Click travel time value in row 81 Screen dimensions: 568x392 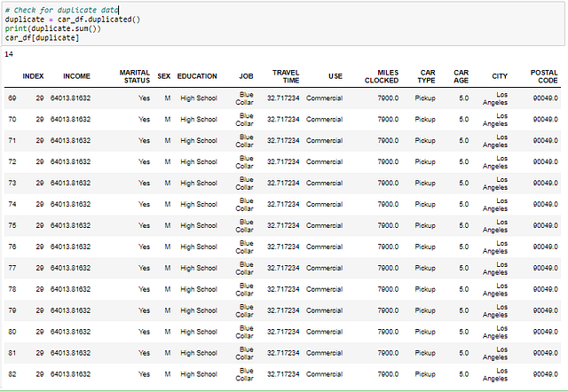[x=283, y=353]
